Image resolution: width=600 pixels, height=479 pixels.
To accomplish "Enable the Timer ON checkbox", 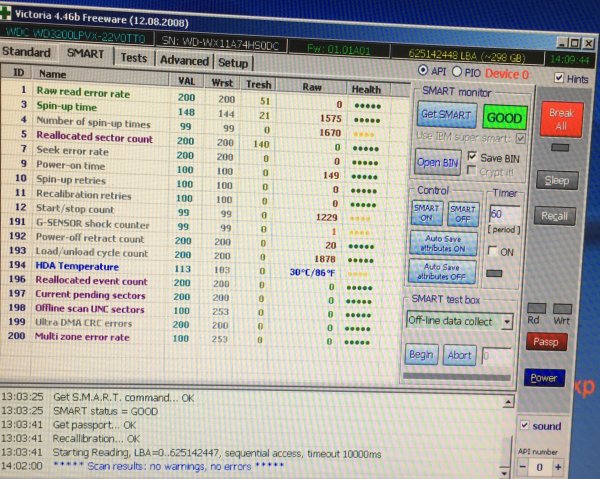I will pyautogui.click(x=491, y=253).
